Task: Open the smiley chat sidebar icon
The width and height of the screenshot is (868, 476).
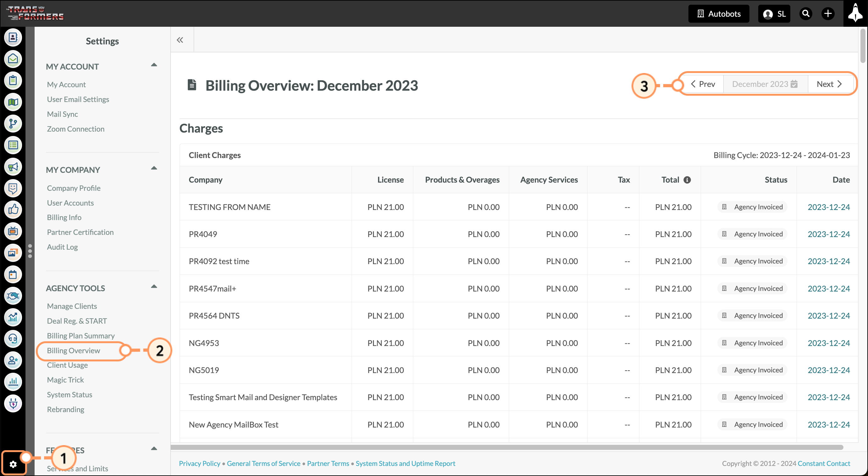Action: (13, 188)
